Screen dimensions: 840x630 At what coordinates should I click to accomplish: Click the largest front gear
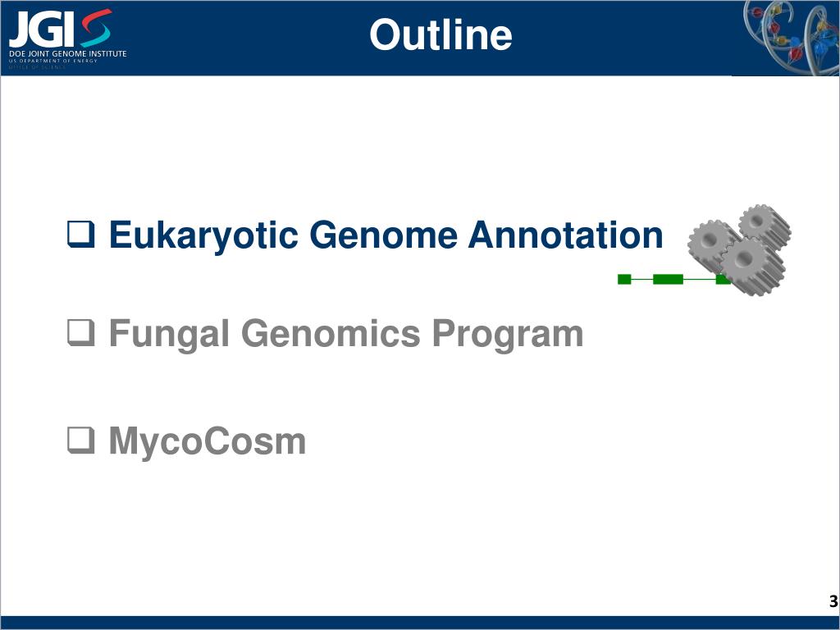[751, 267]
